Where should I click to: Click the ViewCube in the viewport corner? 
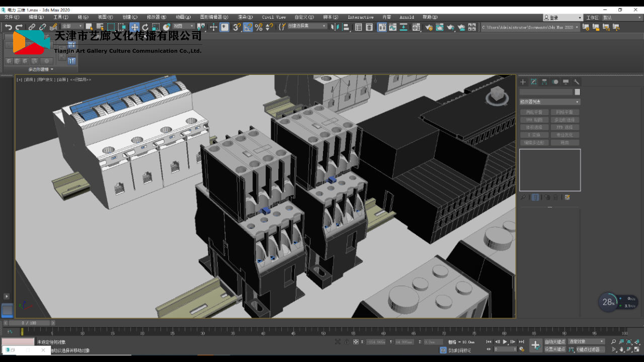(497, 95)
